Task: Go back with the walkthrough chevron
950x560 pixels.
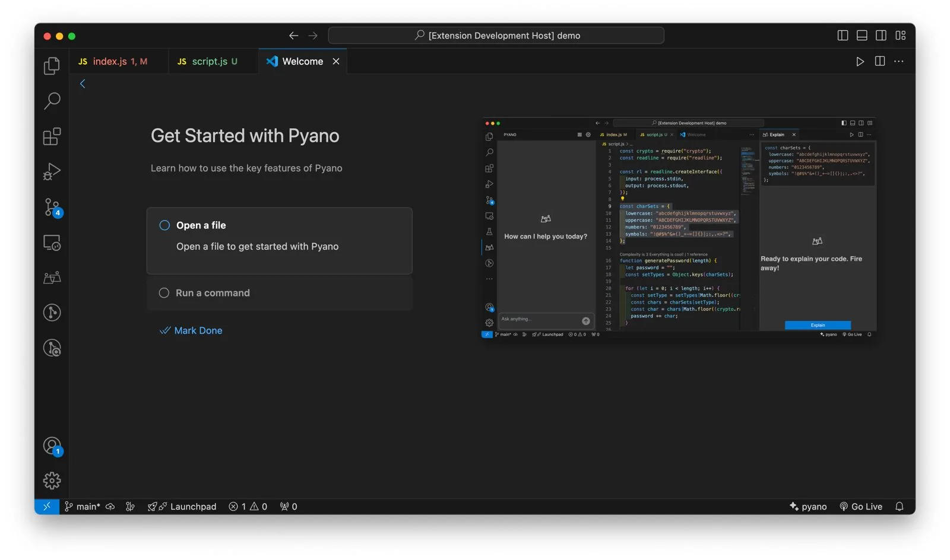Action: pos(83,84)
